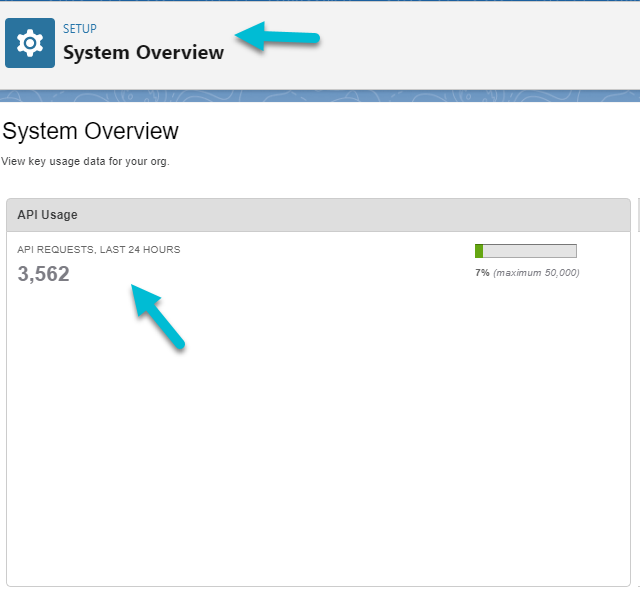640x600 pixels.
Task: Click the API Usage panel header
Action: [x=318, y=215]
